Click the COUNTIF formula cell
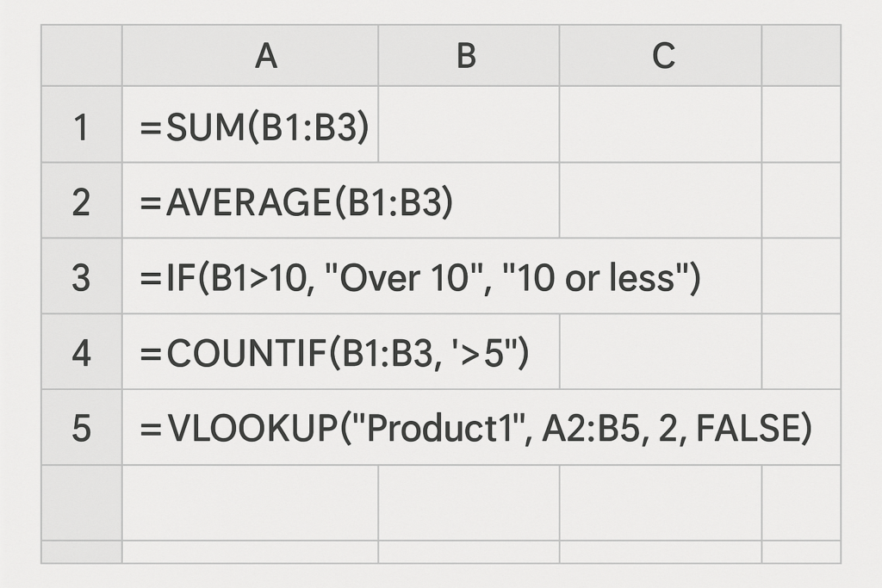 click(341, 351)
